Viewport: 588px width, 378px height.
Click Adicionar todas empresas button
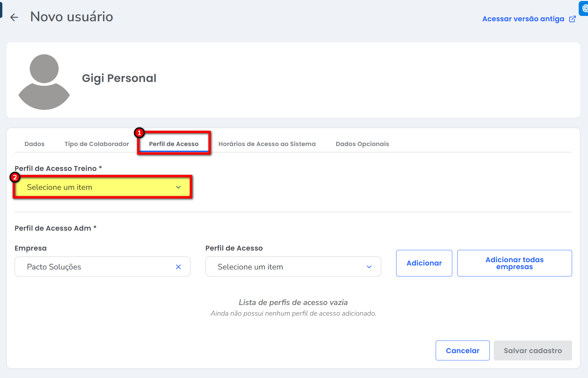pos(514,263)
